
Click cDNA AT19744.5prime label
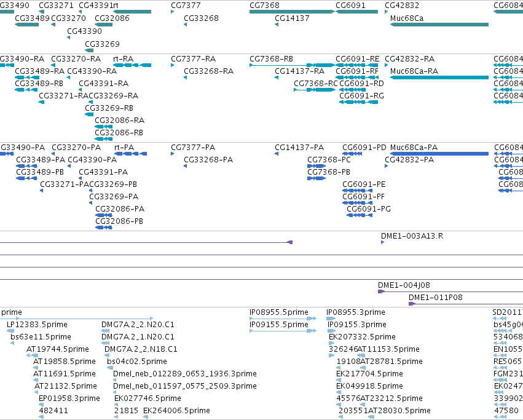click(58, 349)
